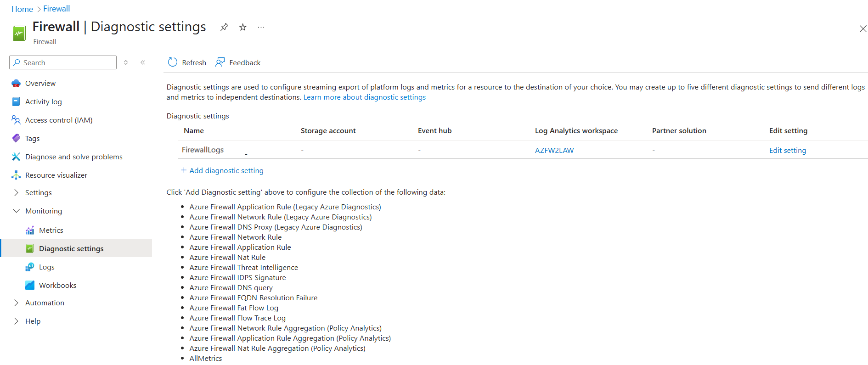The width and height of the screenshot is (868, 365).
Task: Click Firewall breadcrumb link
Action: [x=56, y=9]
